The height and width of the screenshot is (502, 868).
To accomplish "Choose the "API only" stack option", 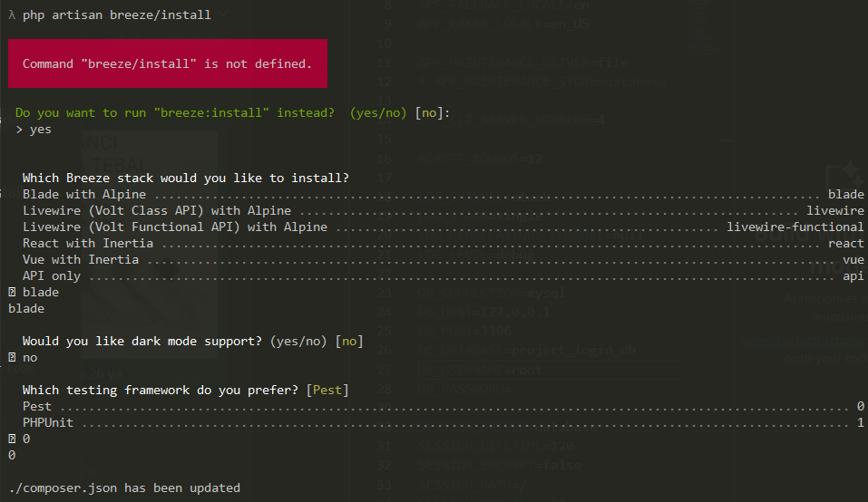I will pos(52,276).
